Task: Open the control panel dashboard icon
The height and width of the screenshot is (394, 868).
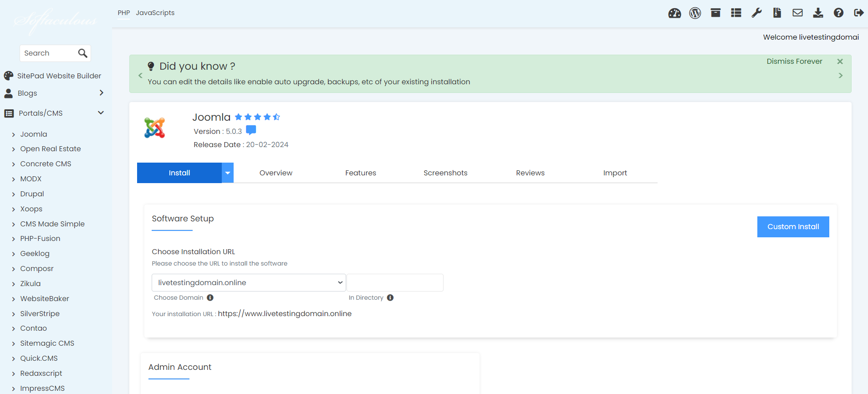Action: click(x=674, y=13)
